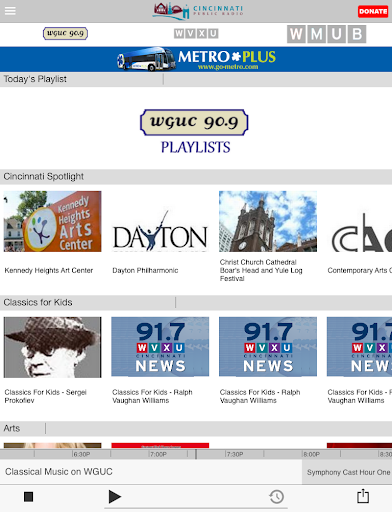
Task: Open the WGUC 90.9 Playlists image
Action: pyautogui.click(x=195, y=131)
